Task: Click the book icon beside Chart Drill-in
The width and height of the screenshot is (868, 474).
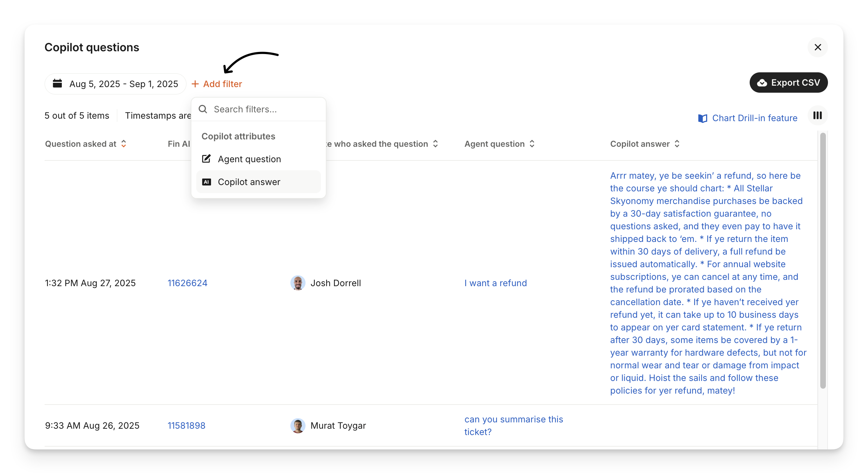Action: [703, 118]
